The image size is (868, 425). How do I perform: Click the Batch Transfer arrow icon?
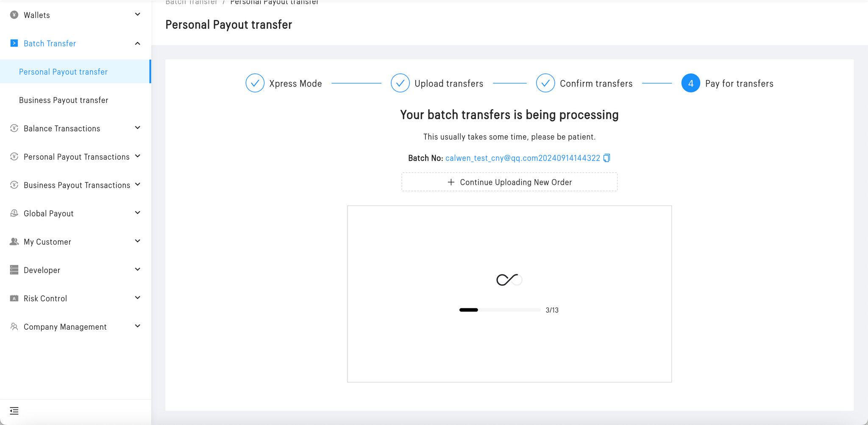(x=14, y=43)
